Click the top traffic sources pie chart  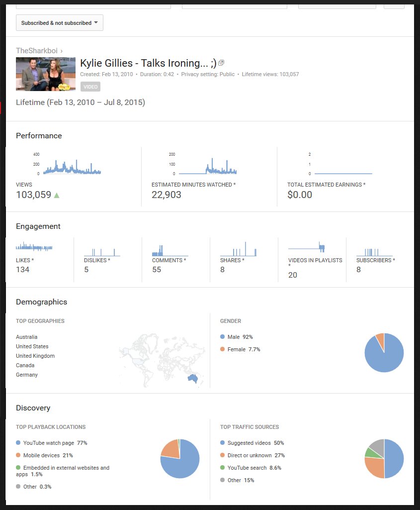tap(384, 459)
